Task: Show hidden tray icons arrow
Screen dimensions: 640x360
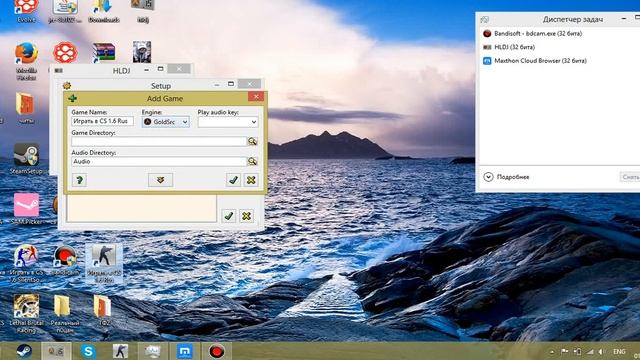Action: click(552, 351)
